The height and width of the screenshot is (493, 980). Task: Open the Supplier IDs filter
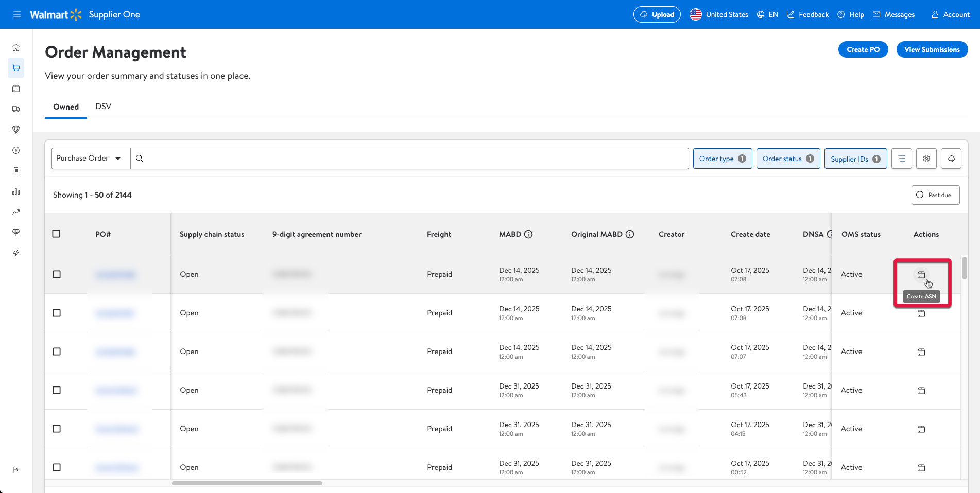[855, 159]
